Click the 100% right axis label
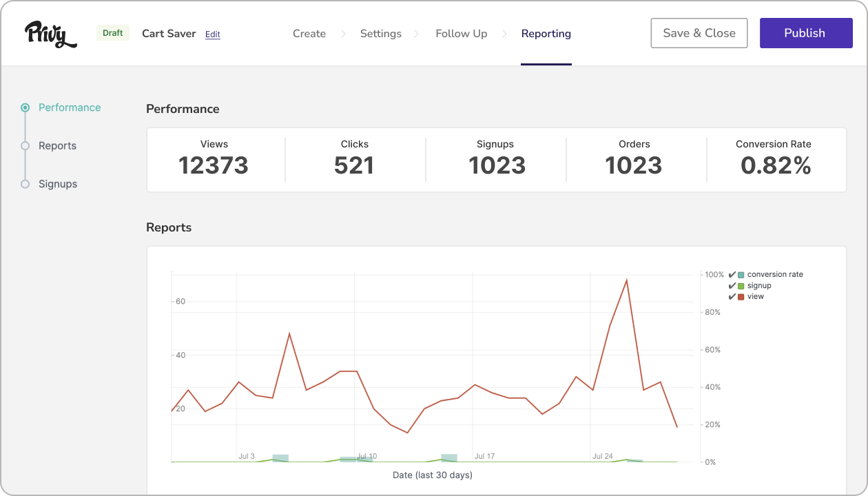The image size is (868, 496). 714,275
